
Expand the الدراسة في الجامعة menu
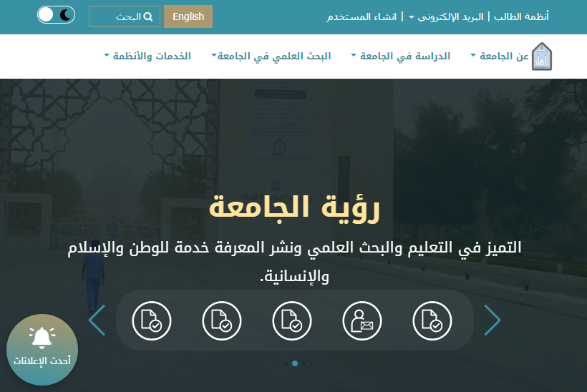click(401, 56)
